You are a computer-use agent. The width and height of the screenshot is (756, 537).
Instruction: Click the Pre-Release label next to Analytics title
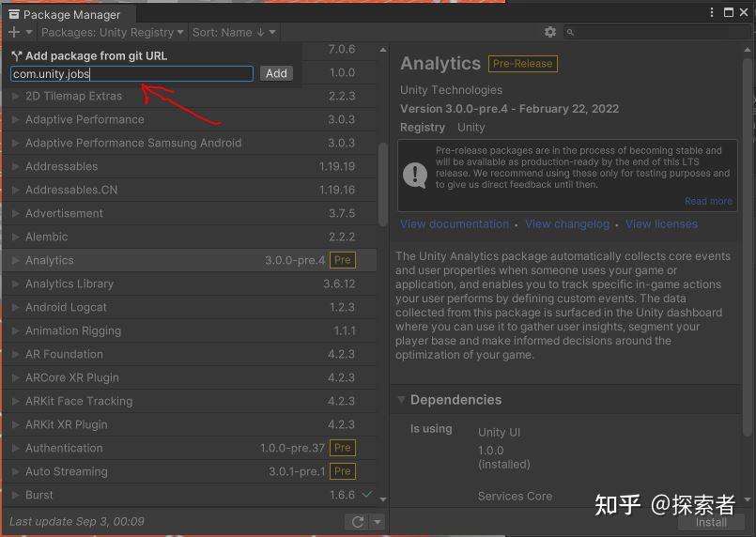coord(523,64)
